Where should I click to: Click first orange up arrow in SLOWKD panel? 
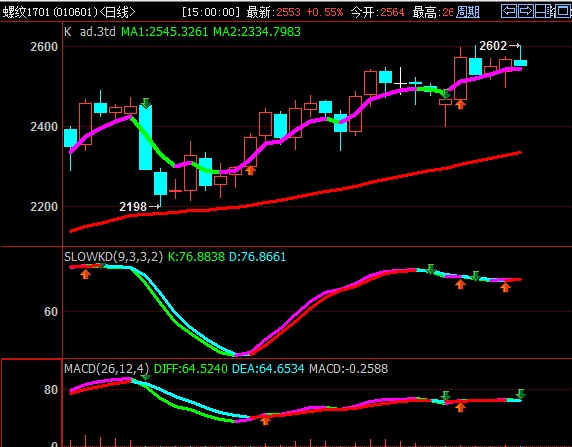click(85, 274)
